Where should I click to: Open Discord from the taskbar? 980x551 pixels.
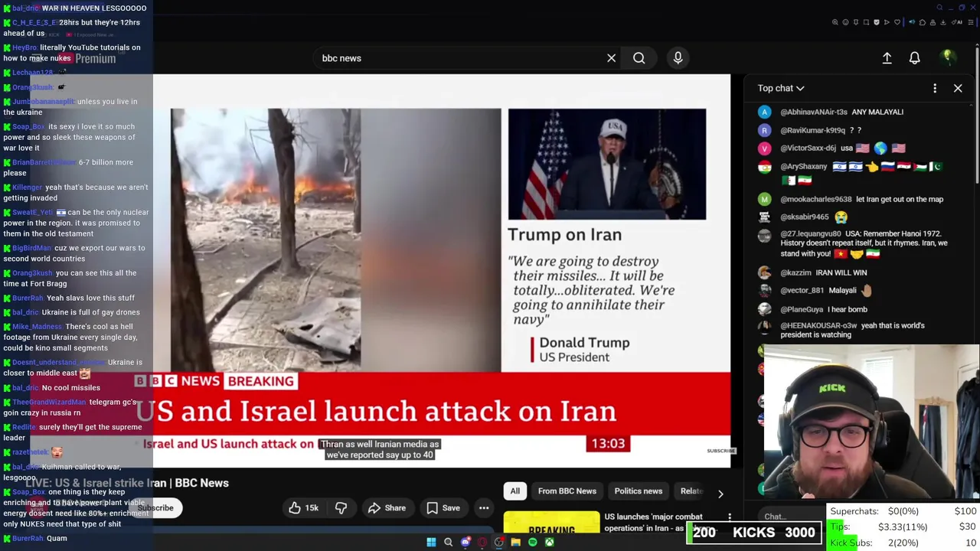[465, 542]
